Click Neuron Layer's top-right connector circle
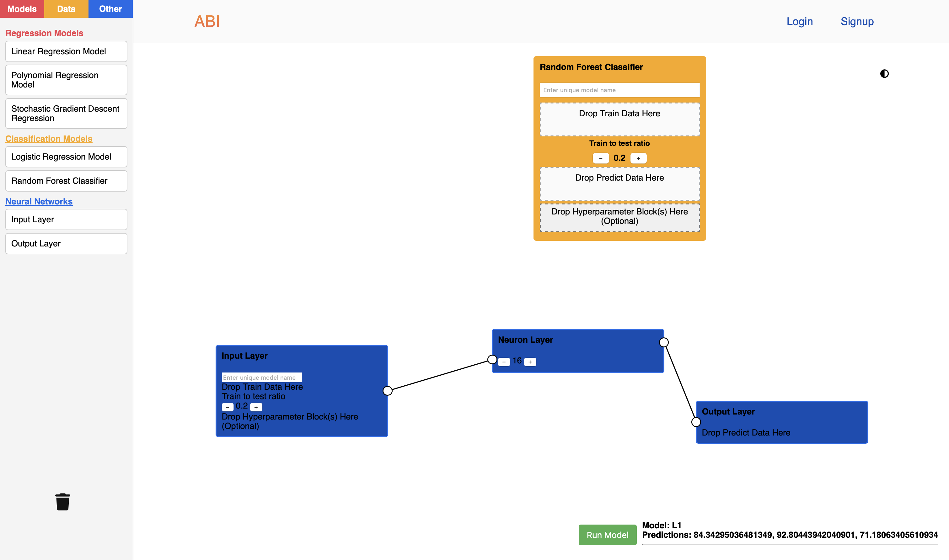 click(x=663, y=342)
